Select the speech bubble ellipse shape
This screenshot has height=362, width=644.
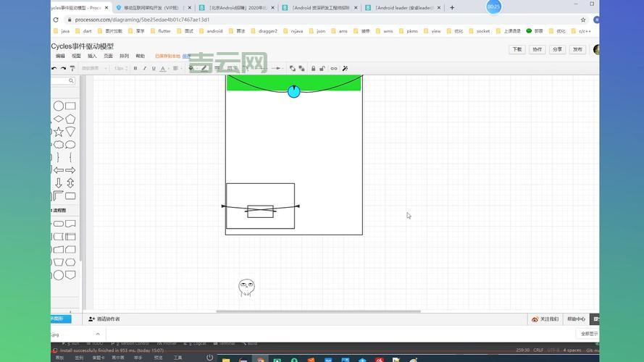point(71,145)
